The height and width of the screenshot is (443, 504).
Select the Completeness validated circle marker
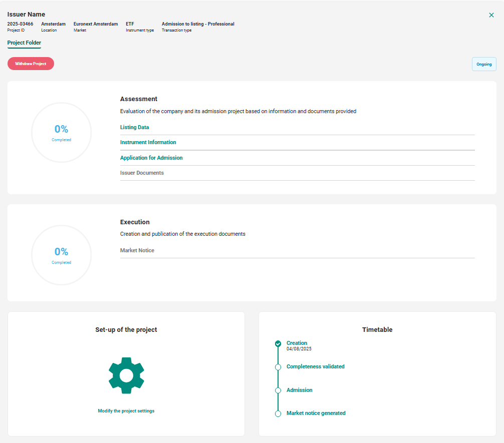click(278, 367)
